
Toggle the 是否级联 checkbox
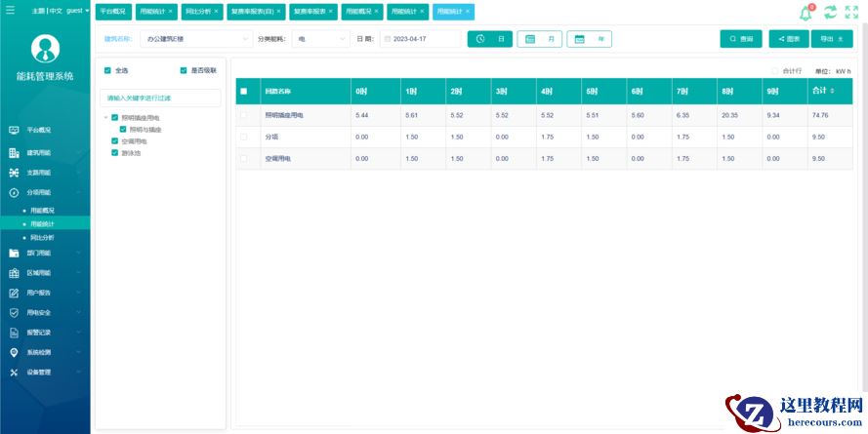tap(184, 71)
